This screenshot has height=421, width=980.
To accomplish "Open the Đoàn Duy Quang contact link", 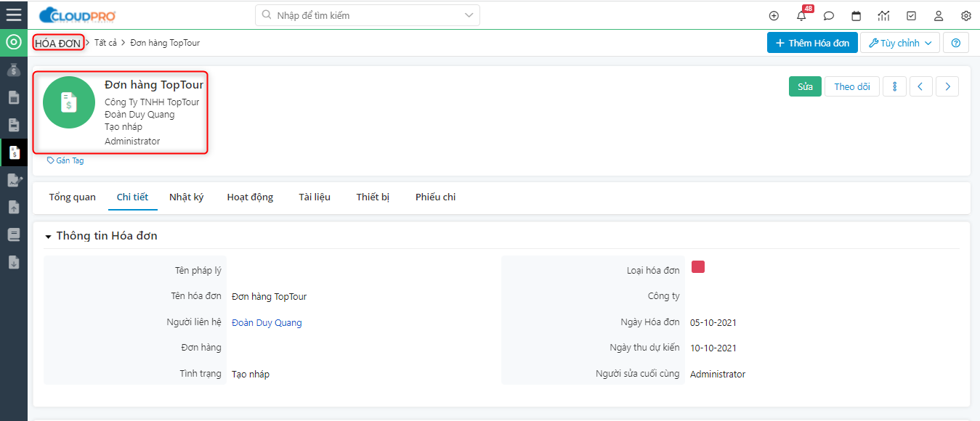I will coord(267,323).
